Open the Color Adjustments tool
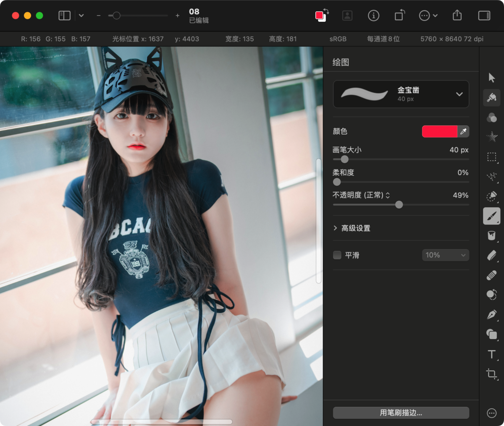The width and height of the screenshot is (504, 426). (x=492, y=118)
